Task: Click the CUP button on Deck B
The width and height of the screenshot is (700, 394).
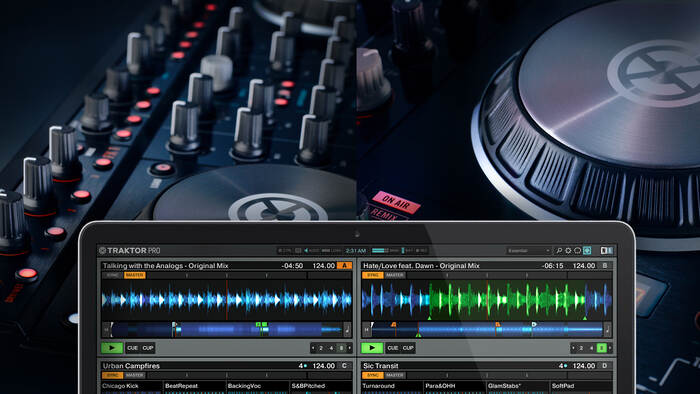Action: 408,348
